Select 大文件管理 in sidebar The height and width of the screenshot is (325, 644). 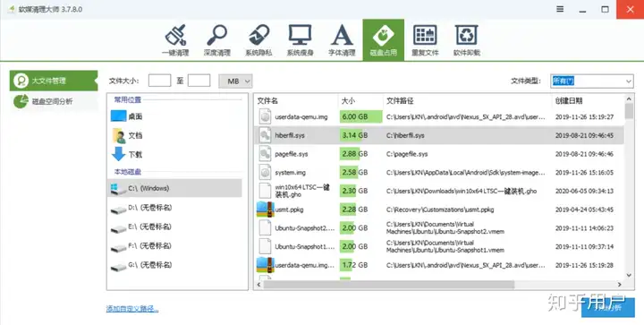(x=54, y=81)
